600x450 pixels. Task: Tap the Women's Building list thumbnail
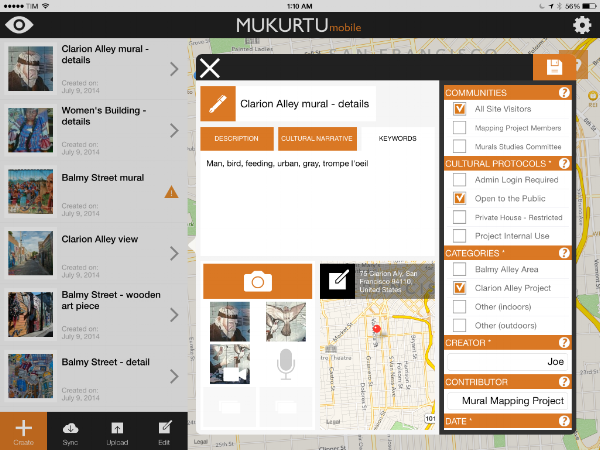(x=31, y=130)
